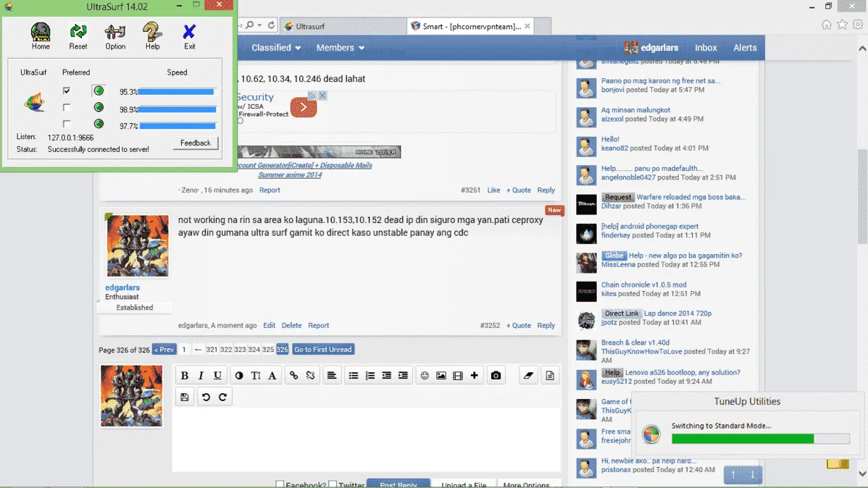Undo last edit in reply editor
The image size is (868, 488).
pyautogui.click(x=206, y=397)
